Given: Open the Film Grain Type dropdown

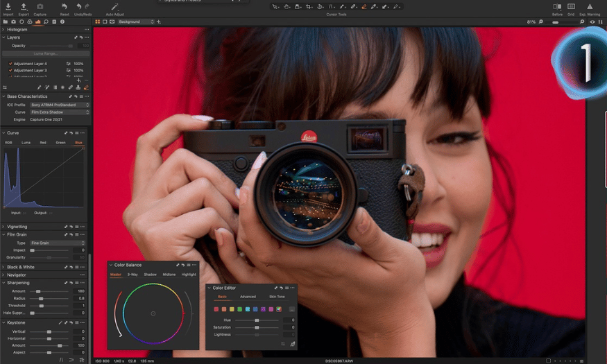Looking at the screenshot, I should 58,243.
